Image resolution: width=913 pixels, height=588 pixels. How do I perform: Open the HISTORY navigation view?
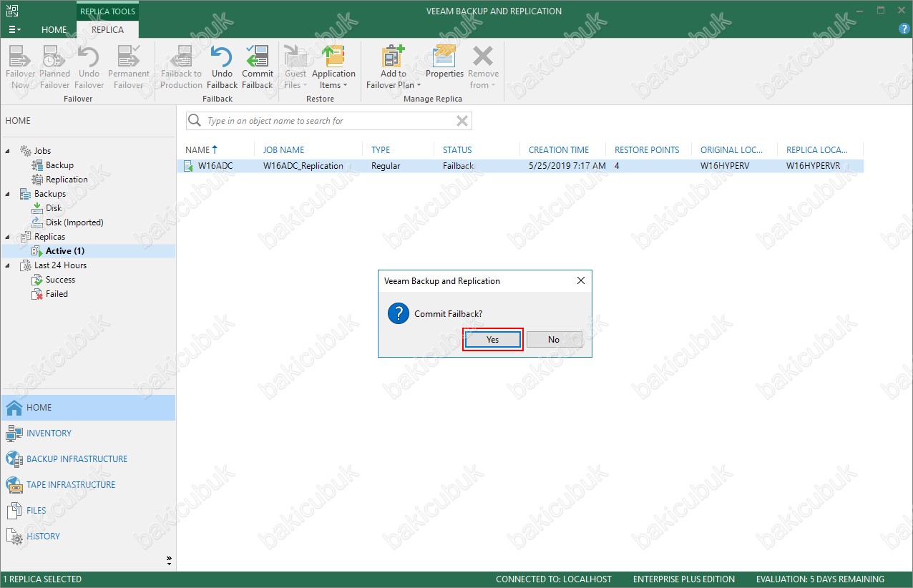(88, 536)
